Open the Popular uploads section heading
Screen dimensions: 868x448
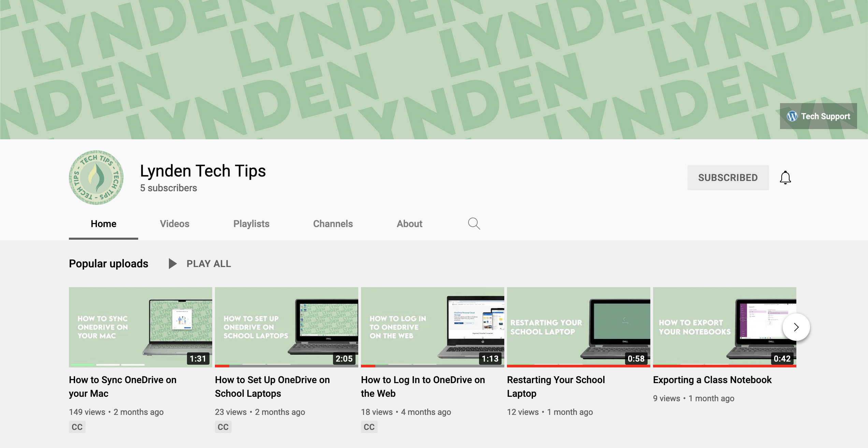pyautogui.click(x=108, y=264)
